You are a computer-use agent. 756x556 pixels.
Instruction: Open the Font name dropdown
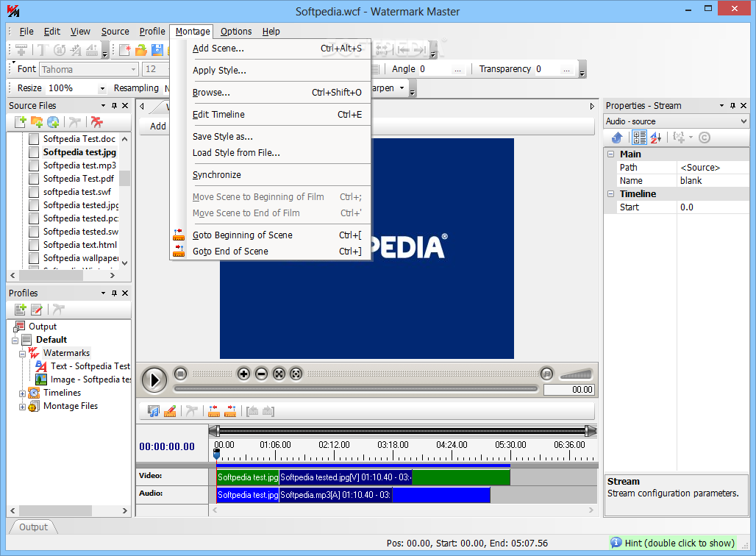click(134, 69)
